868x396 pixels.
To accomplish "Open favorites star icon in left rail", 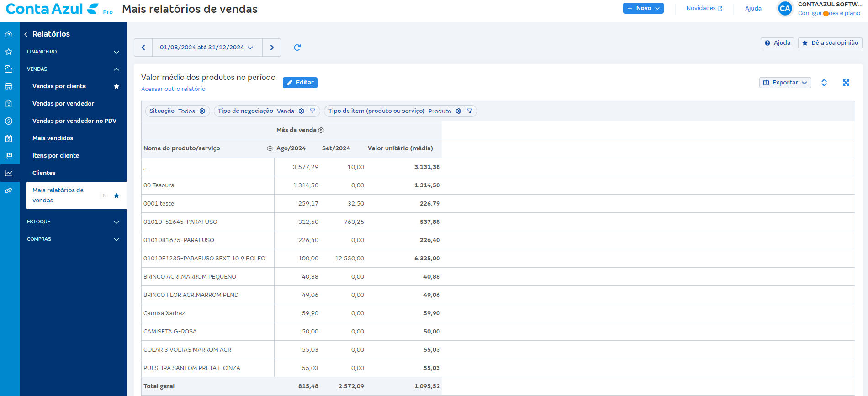I will [x=9, y=52].
